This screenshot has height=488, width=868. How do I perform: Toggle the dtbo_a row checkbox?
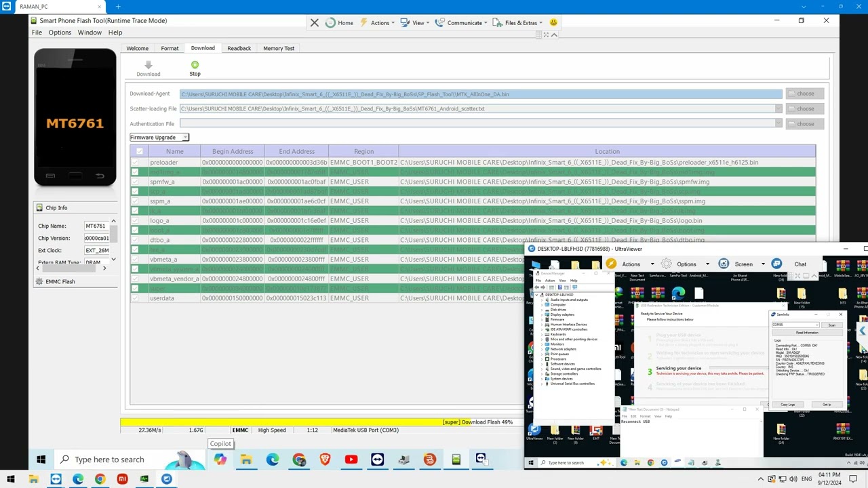tap(135, 240)
